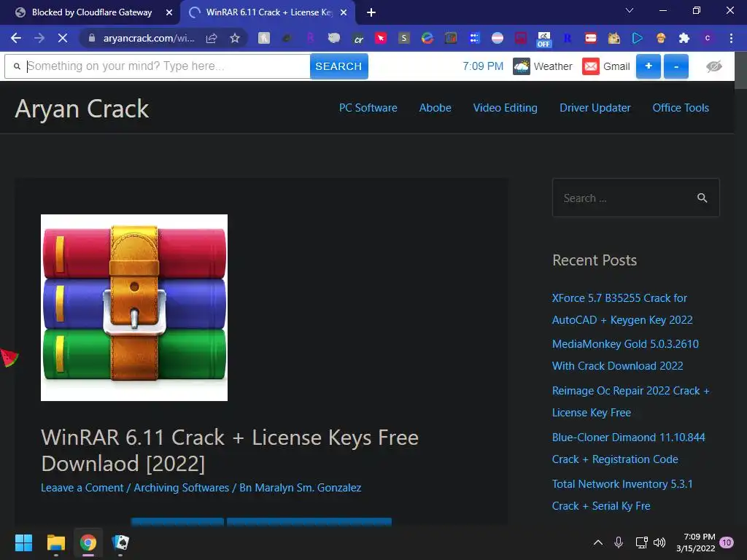The height and width of the screenshot is (560, 747).
Task: Open the Video Editing menu
Action: (505, 108)
